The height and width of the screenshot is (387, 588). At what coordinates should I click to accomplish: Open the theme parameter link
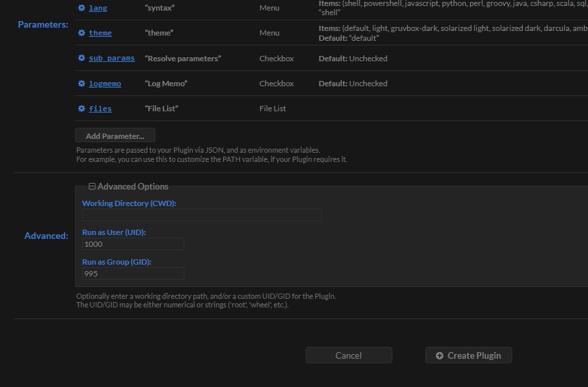100,33
